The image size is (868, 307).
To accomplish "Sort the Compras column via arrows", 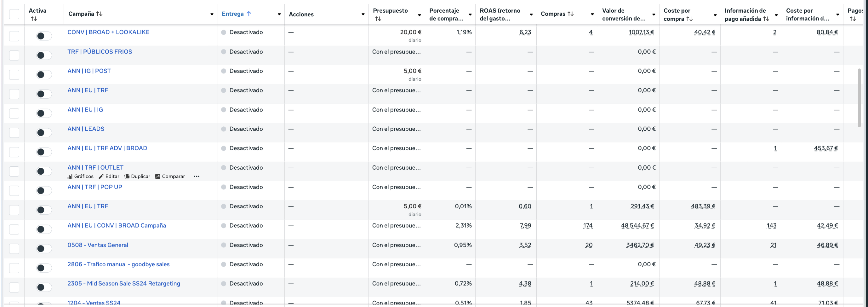I will click(x=570, y=14).
